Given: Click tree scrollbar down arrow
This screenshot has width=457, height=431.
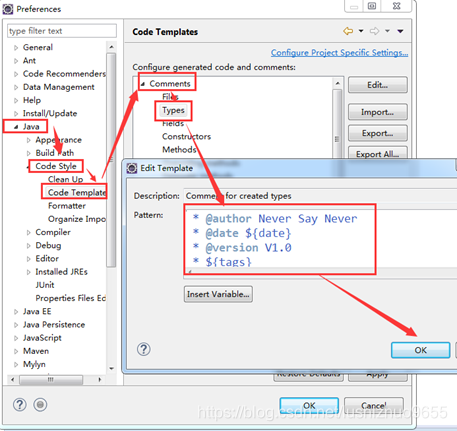Looking at the screenshot, I should coord(111,368).
